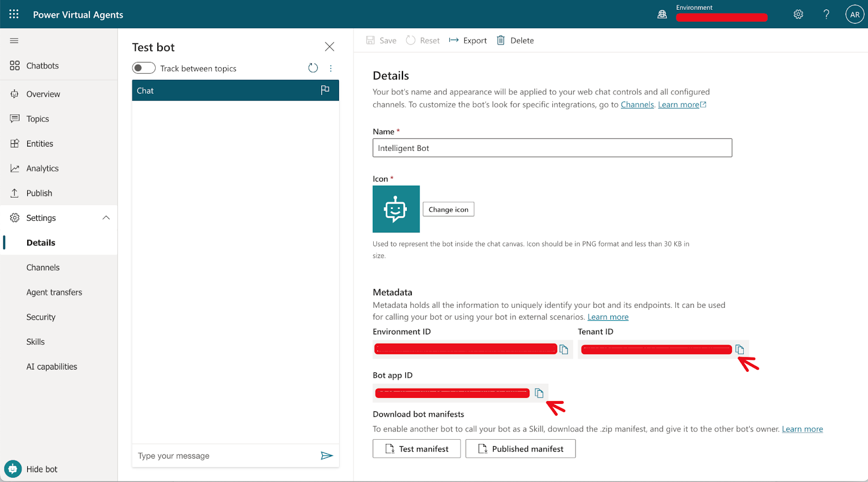This screenshot has width=868, height=482.
Task: Click the Chat header bar
Action: pyautogui.click(x=235, y=90)
